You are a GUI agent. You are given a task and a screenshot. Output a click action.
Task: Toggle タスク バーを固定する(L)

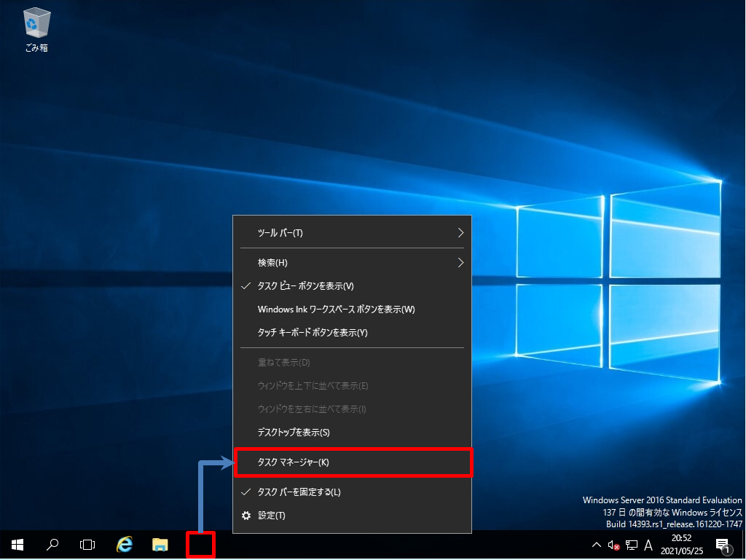coord(352,492)
